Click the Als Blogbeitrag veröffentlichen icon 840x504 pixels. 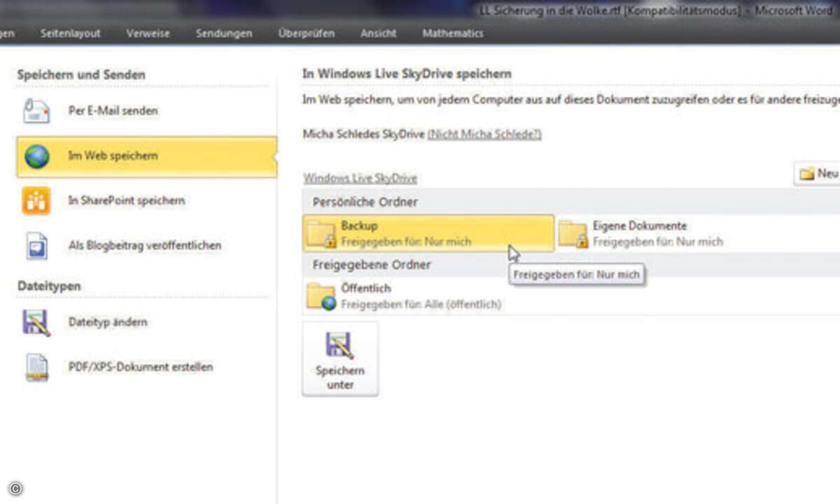[36, 246]
